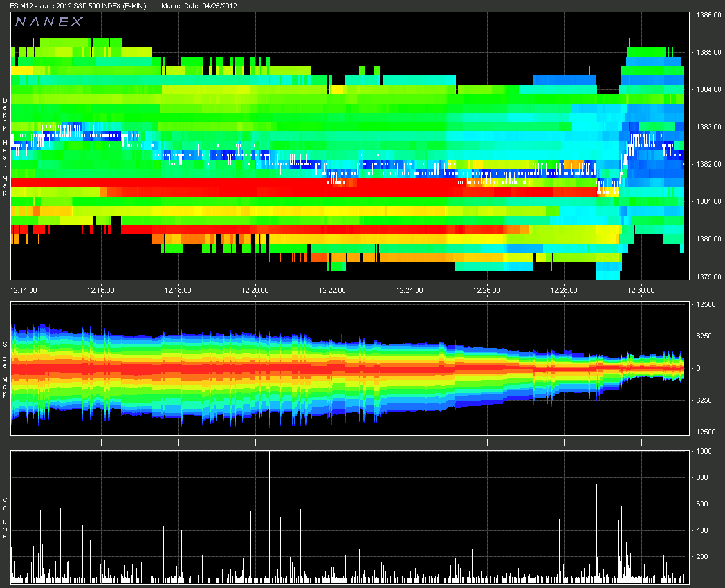Select the 0 label on Size Map axis

pyautogui.click(x=698, y=369)
